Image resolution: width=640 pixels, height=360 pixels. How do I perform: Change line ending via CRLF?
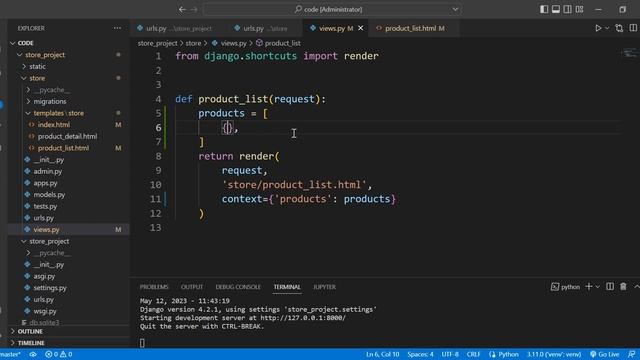click(473, 354)
